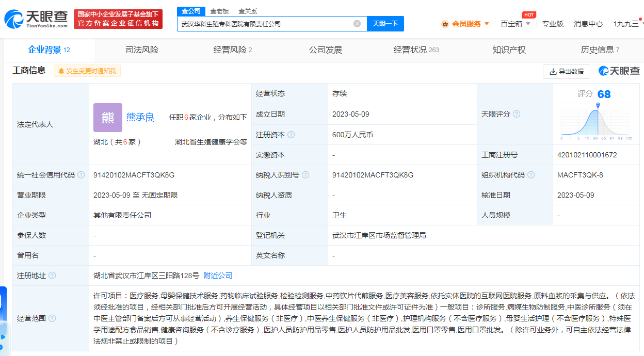The image size is (644, 356).
Task: Open the 附近公司 link
Action: pos(218,276)
